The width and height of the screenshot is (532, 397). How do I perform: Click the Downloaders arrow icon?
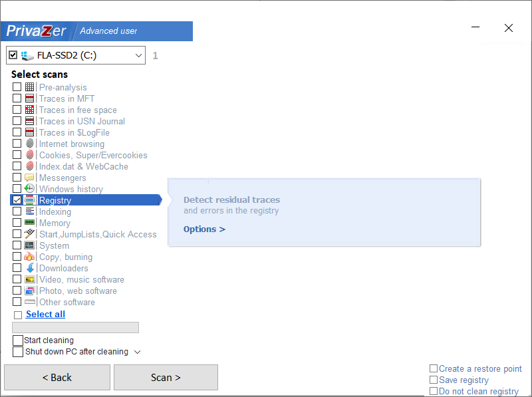(x=30, y=268)
